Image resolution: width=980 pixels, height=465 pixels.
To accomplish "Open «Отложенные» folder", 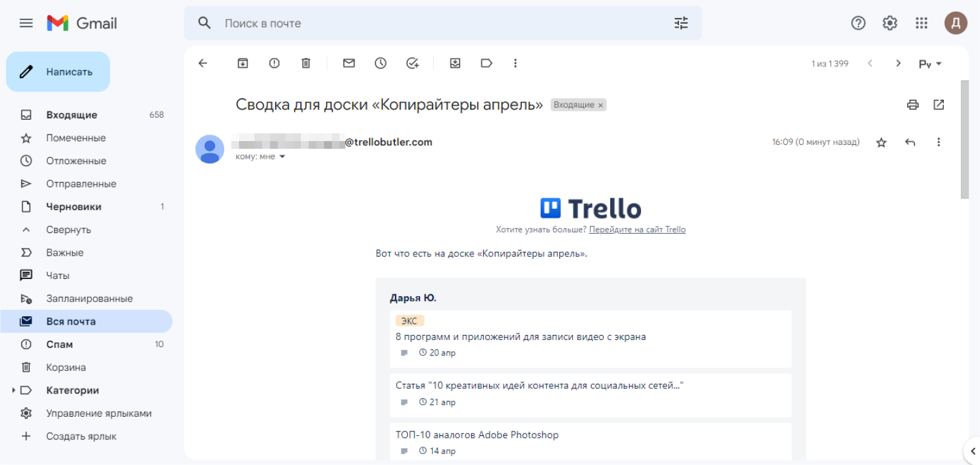I will pos(86,161).
